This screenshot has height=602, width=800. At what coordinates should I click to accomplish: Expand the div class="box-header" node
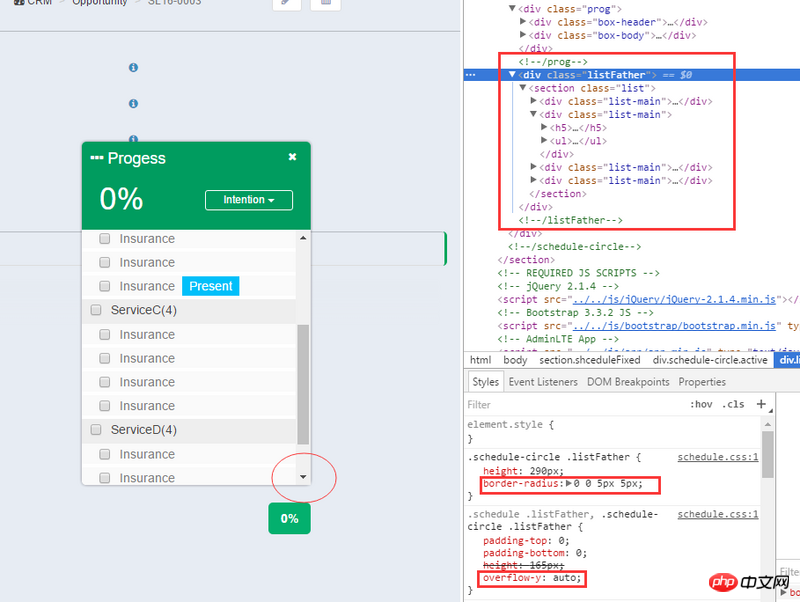[x=522, y=21]
